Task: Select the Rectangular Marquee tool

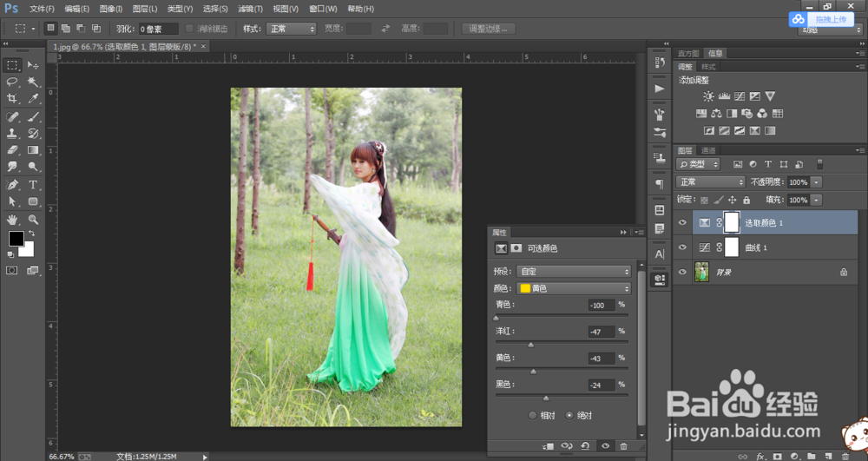Action: (12, 65)
